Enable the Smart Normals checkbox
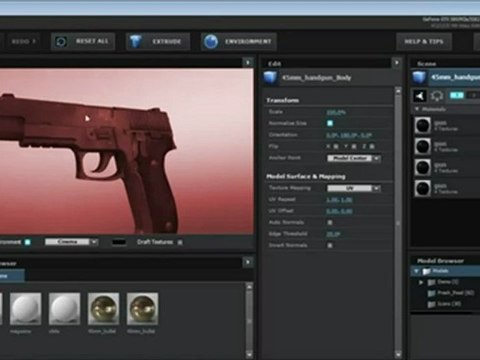The image size is (480, 360). [330, 245]
